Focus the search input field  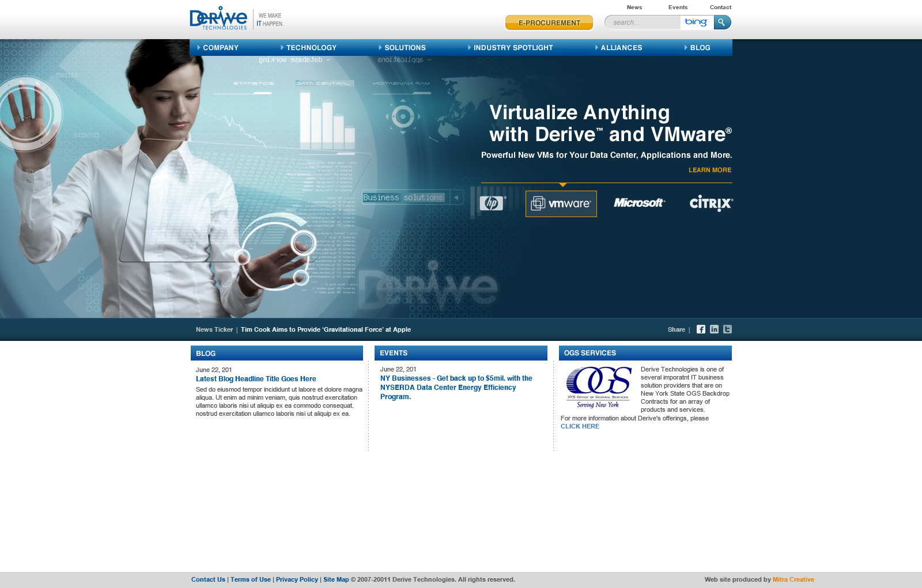[x=642, y=22]
